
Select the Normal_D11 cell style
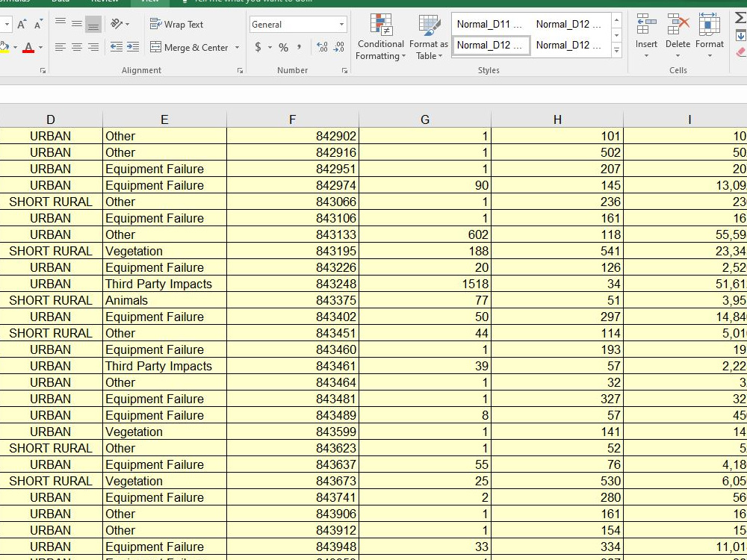(x=490, y=25)
